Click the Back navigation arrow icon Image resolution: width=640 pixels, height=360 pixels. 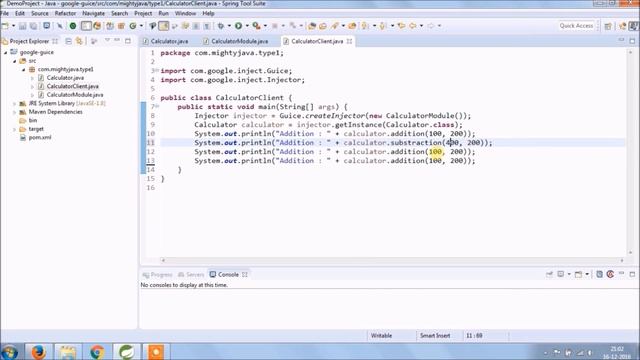(x=413, y=26)
